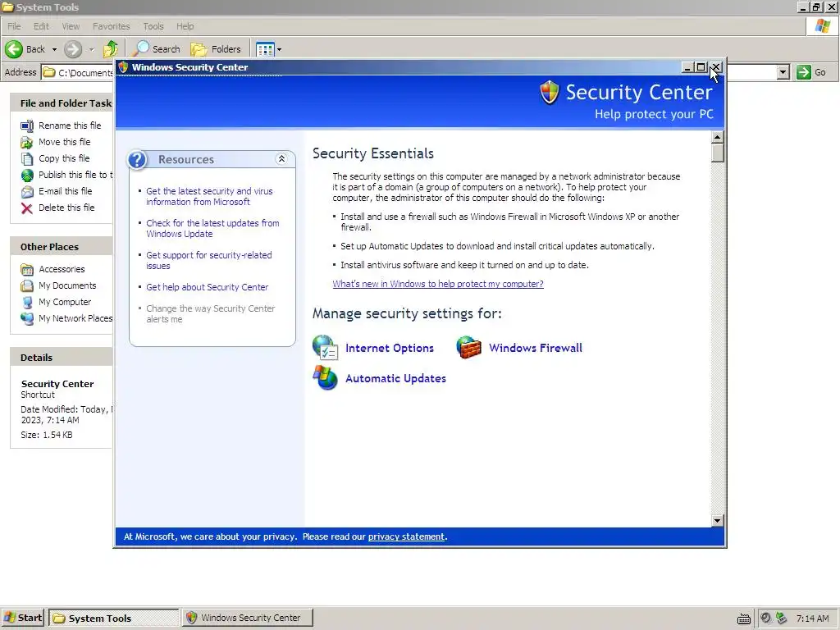Open Get help about Security Center link
This screenshot has width=840, height=630.
(208, 287)
